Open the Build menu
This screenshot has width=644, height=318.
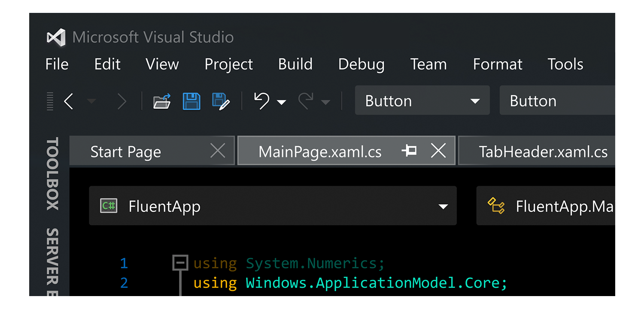pos(295,64)
